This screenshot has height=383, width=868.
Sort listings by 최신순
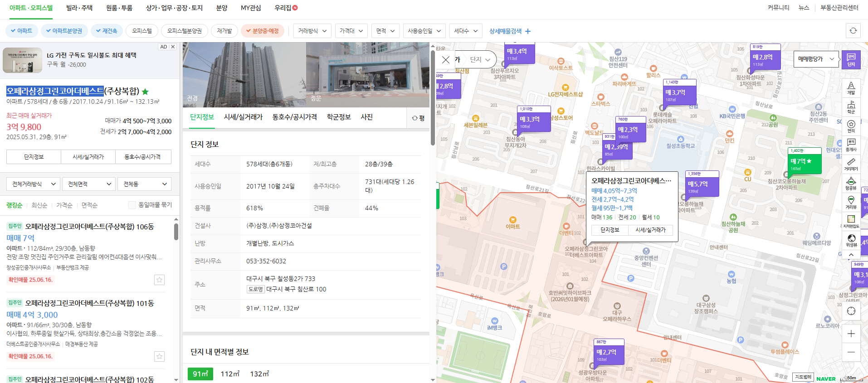point(39,205)
